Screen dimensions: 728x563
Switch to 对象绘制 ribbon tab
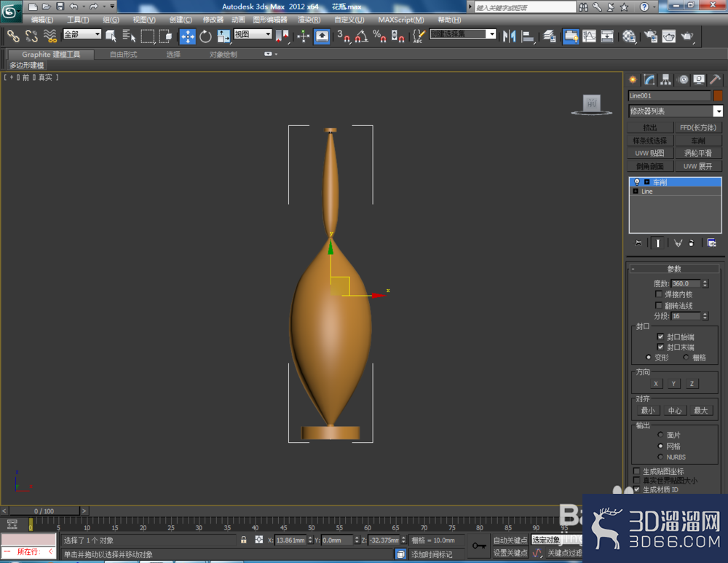(223, 55)
